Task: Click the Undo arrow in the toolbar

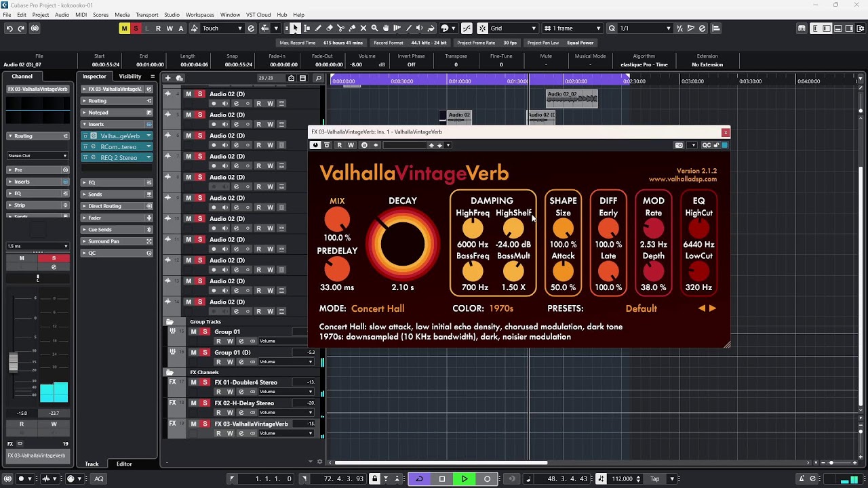Action: [9, 28]
